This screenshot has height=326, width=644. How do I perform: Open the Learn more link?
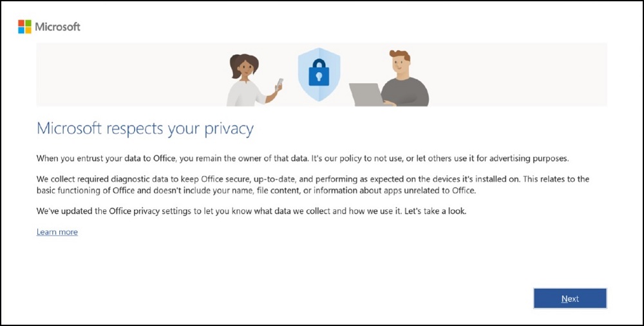tap(57, 232)
